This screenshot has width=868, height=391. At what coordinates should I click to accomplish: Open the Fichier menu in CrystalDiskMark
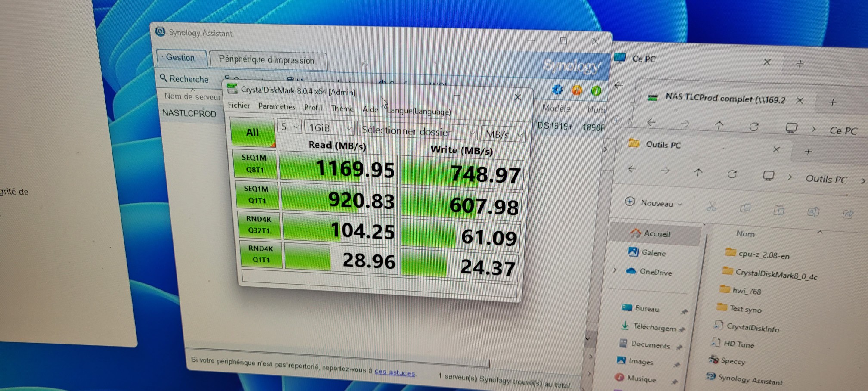click(x=239, y=105)
